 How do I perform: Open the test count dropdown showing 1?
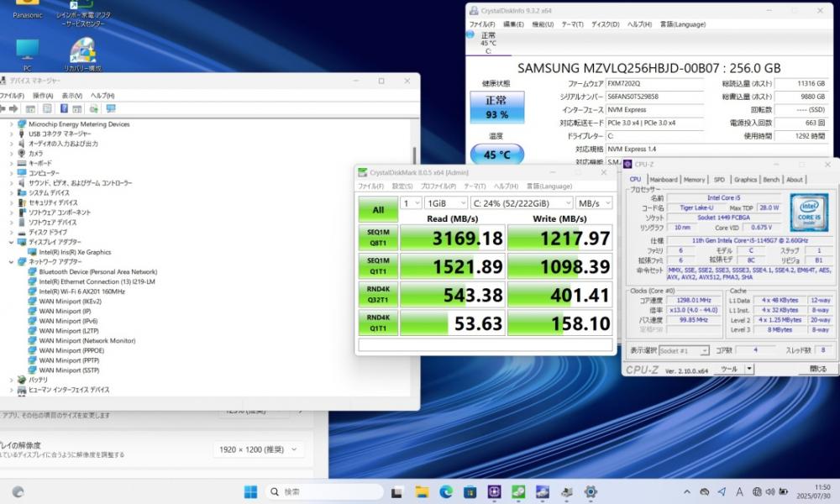point(411,203)
